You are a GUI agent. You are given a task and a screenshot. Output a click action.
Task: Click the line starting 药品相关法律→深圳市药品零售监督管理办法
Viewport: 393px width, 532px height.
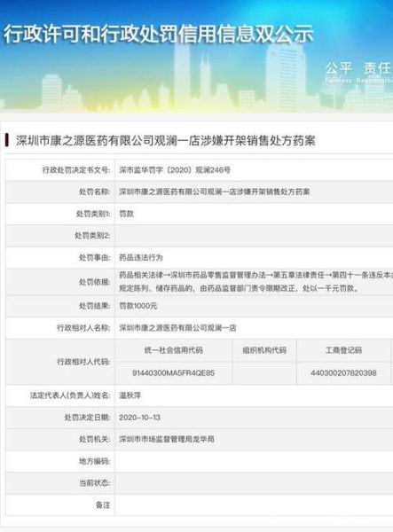[255, 275]
